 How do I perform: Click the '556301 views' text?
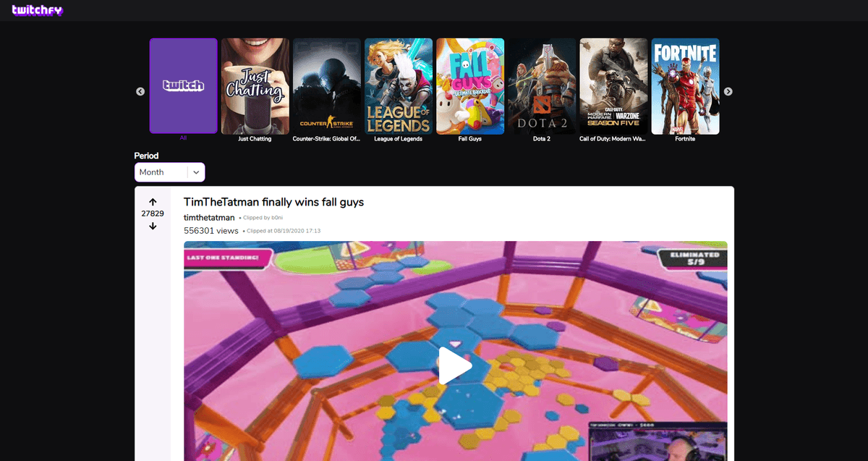[211, 231]
